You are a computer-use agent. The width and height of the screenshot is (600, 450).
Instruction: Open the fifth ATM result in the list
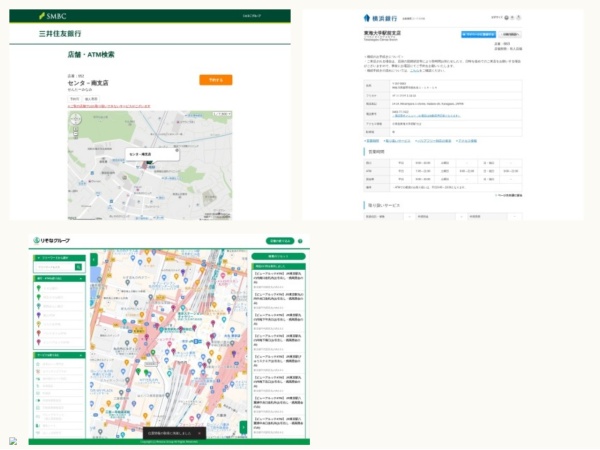coord(278,363)
